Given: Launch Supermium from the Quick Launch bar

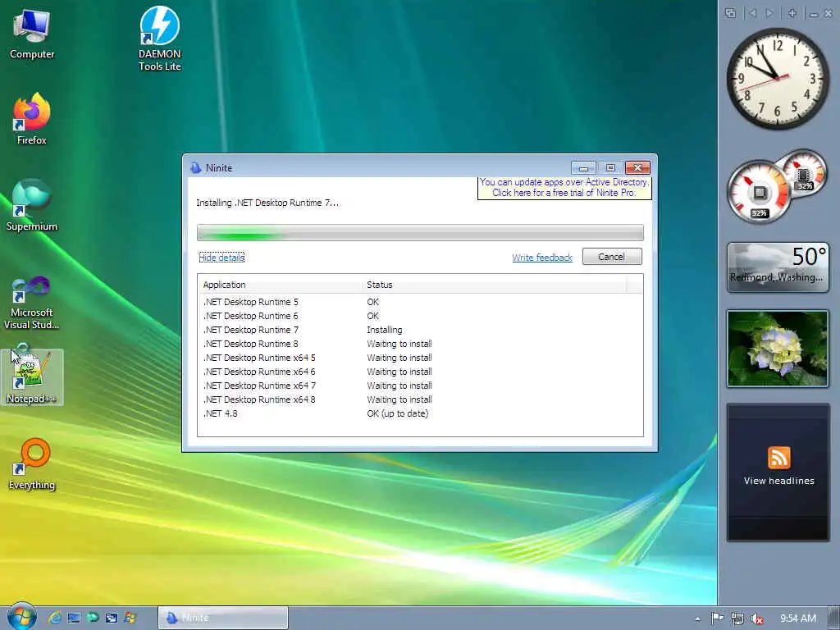Looking at the screenshot, I should (x=93, y=618).
